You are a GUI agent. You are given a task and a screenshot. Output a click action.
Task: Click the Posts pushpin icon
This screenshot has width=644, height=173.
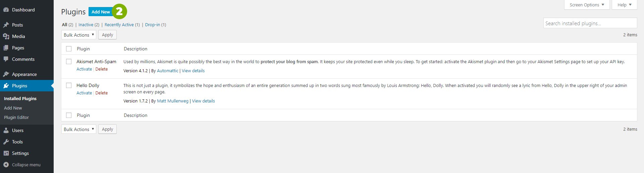6,25
